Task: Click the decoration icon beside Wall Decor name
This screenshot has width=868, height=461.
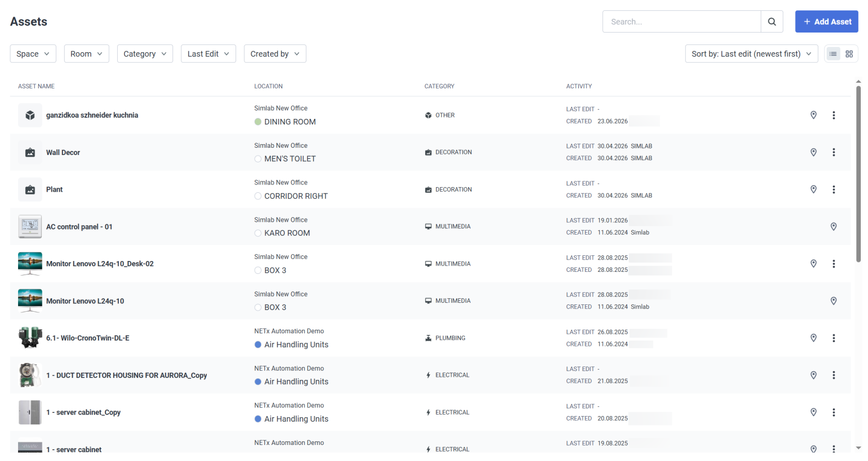Action: point(30,152)
